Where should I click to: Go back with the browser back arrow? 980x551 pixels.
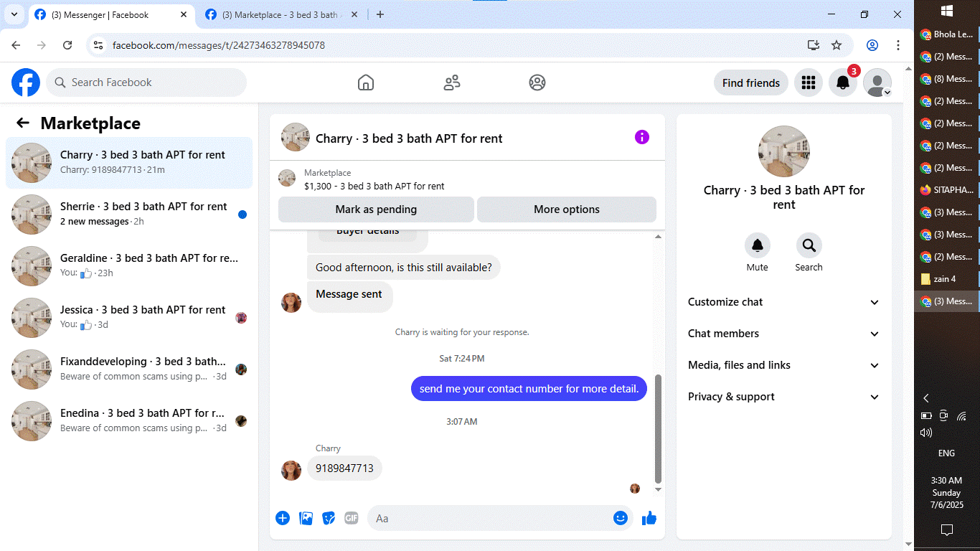coord(16,45)
